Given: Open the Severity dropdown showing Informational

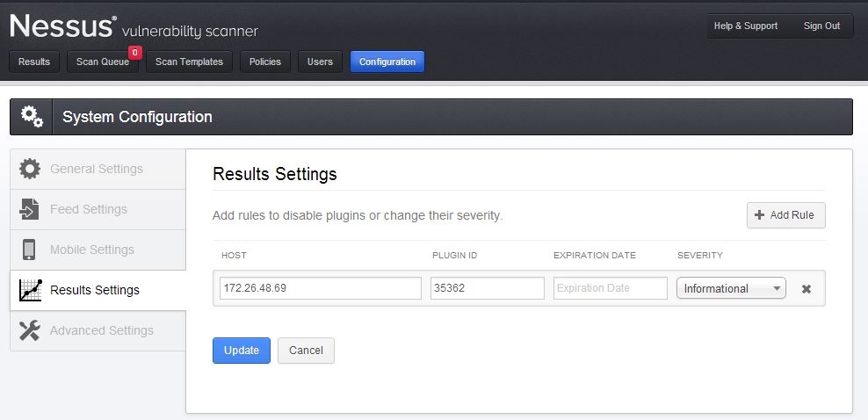Looking at the screenshot, I should (x=731, y=288).
